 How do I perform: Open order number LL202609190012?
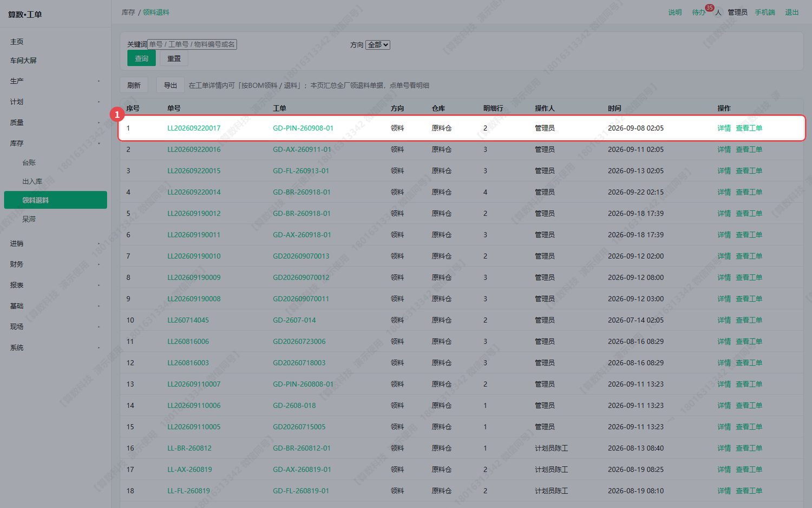194,213
